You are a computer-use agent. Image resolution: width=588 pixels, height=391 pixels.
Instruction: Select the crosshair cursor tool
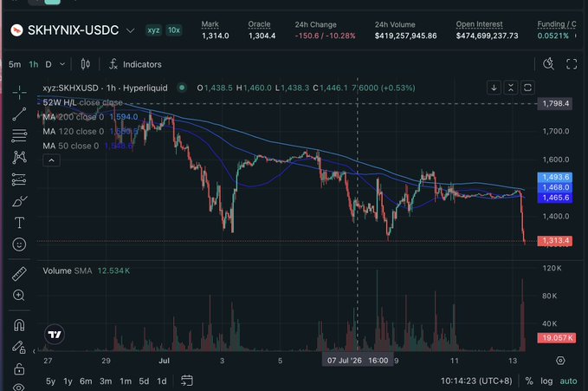click(x=19, y=92)
